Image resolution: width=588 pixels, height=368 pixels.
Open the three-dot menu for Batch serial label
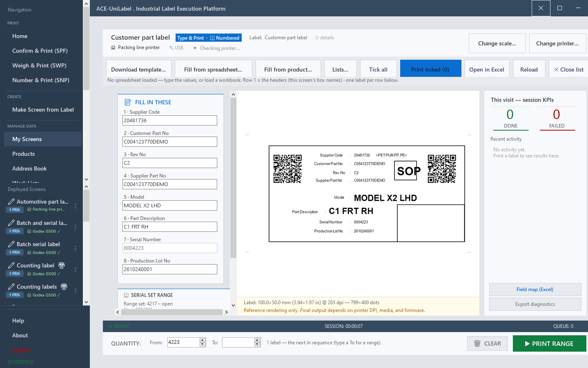(x=76, y=248)
